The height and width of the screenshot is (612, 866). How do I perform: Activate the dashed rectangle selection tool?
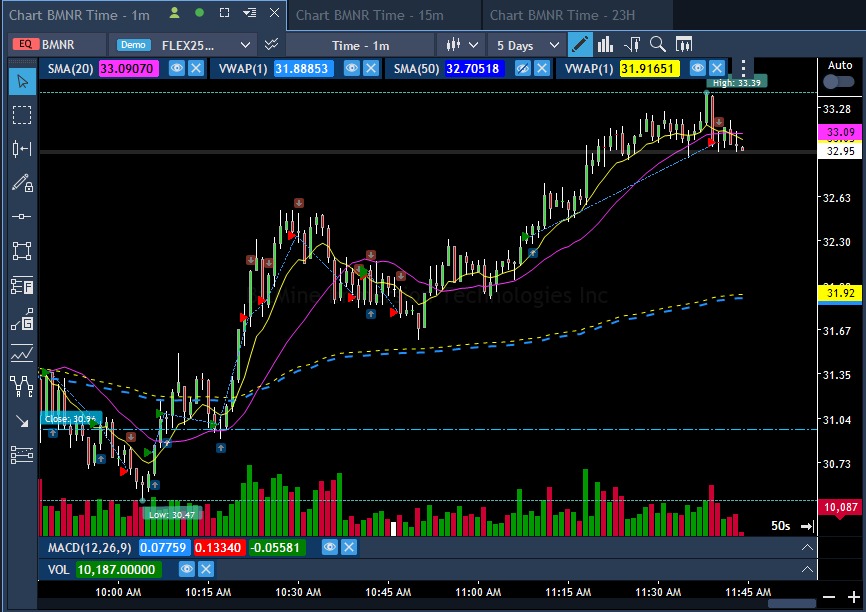tap(21, 114)
